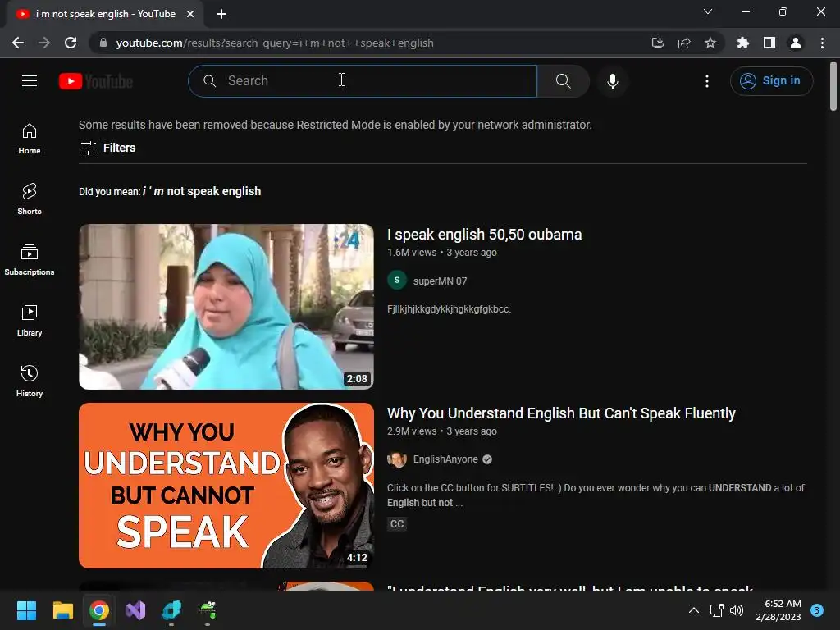Open Visual Studio from the taskbar
Viewport: 840px width, 630px height.
(x=135, y=610)
